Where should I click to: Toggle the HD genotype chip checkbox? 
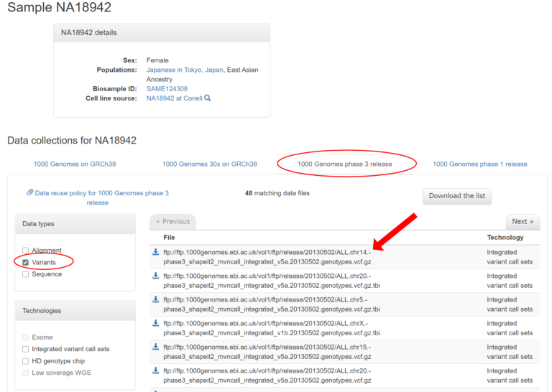coord(26,361)
